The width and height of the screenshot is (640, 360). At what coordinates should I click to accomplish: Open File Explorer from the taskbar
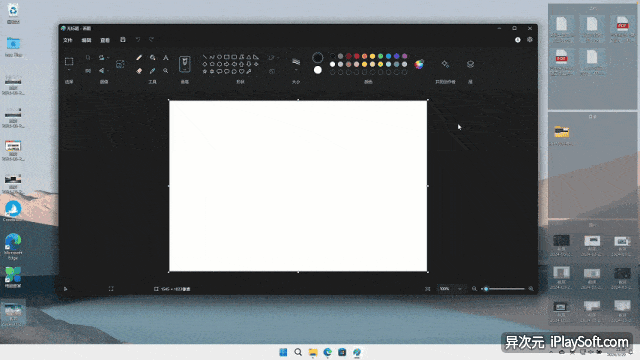click(313, 352)
